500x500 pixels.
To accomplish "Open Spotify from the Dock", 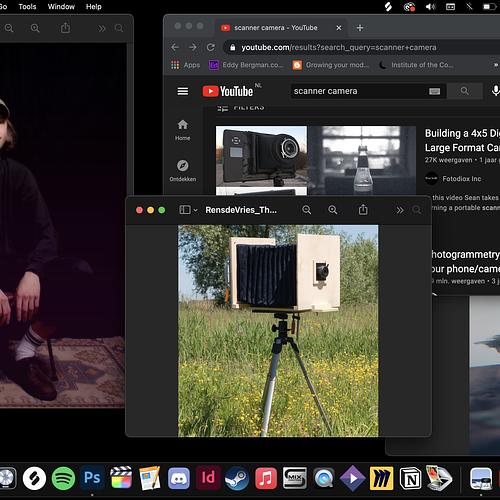I will click(63, 478).
